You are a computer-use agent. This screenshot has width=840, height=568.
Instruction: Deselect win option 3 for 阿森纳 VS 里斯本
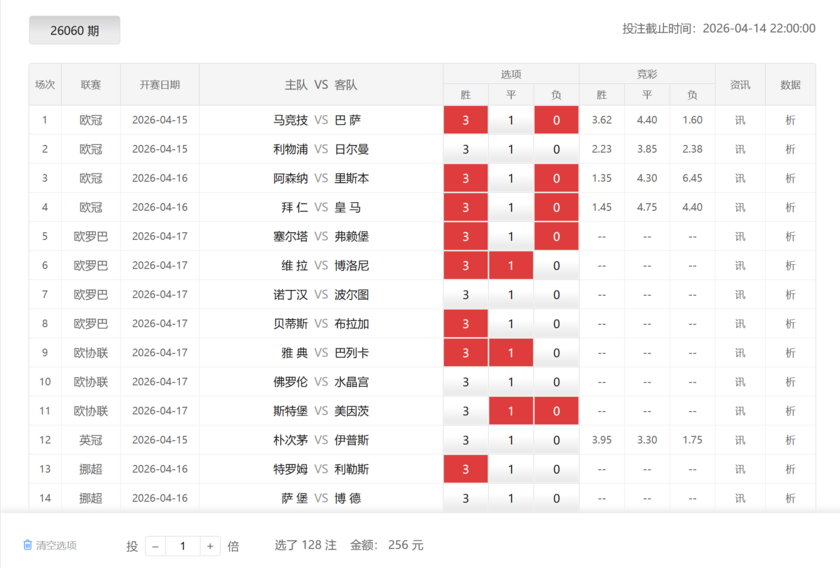(x=466, y=178)
